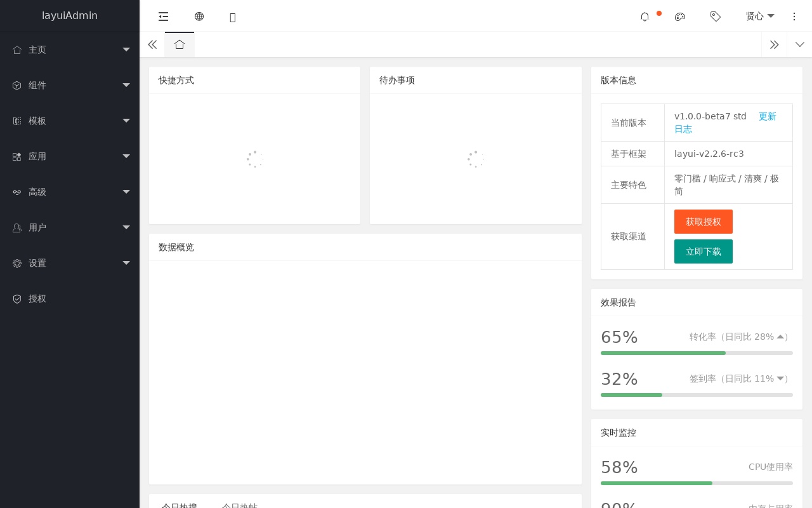Click the layui-v2.2.6-rc3 framework text
The height and width of the screenshot is (508, 812).
(709, 154)
